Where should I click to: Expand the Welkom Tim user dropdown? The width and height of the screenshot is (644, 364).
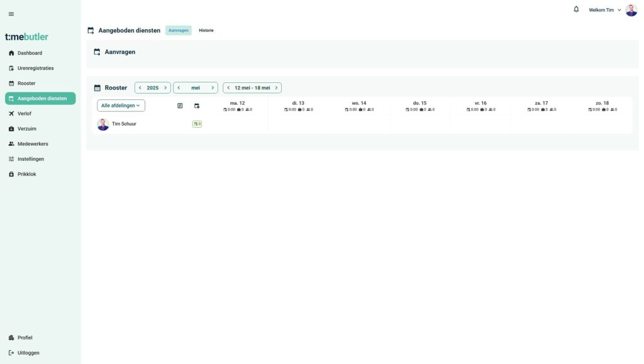pos(605,10)
